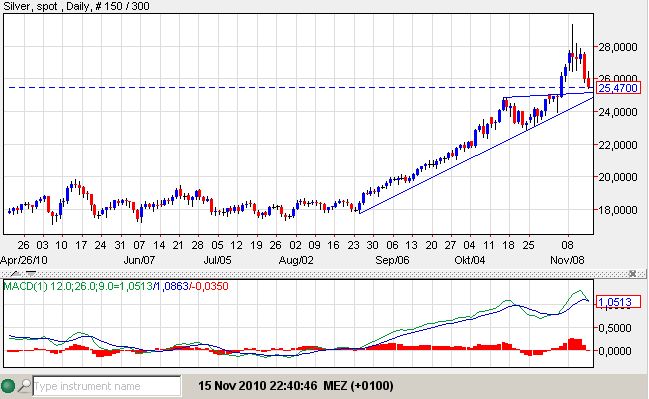Click the magnifier search icon
The image size is (649, 399).
(x=24, y=386)
